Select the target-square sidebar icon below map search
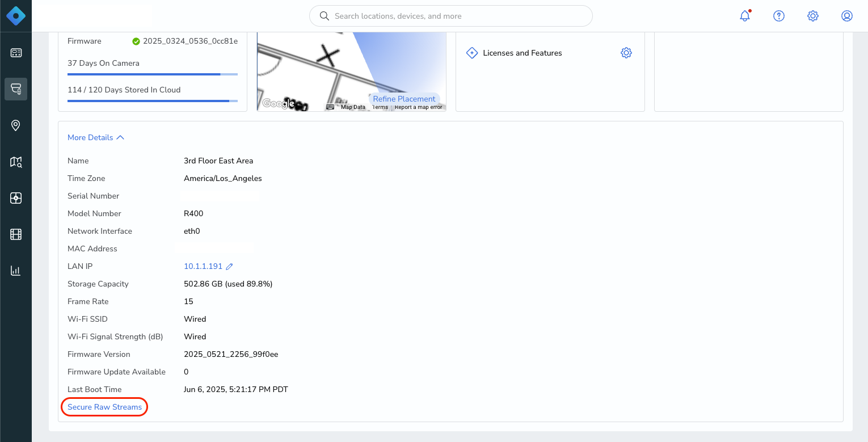 [16, 198]
